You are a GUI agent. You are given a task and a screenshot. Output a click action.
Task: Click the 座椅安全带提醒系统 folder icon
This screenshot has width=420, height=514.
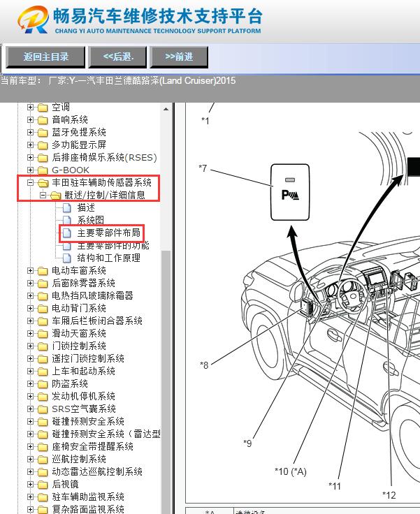(43, 447)
